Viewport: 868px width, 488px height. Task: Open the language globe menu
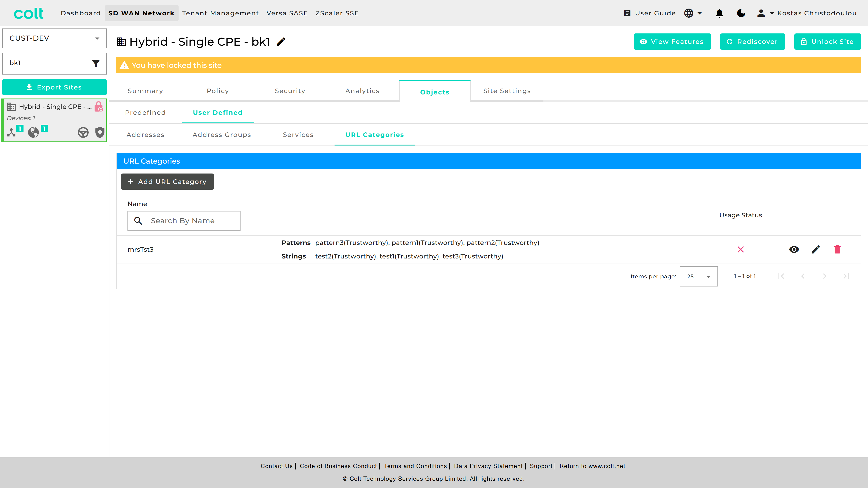coord(693,13)
